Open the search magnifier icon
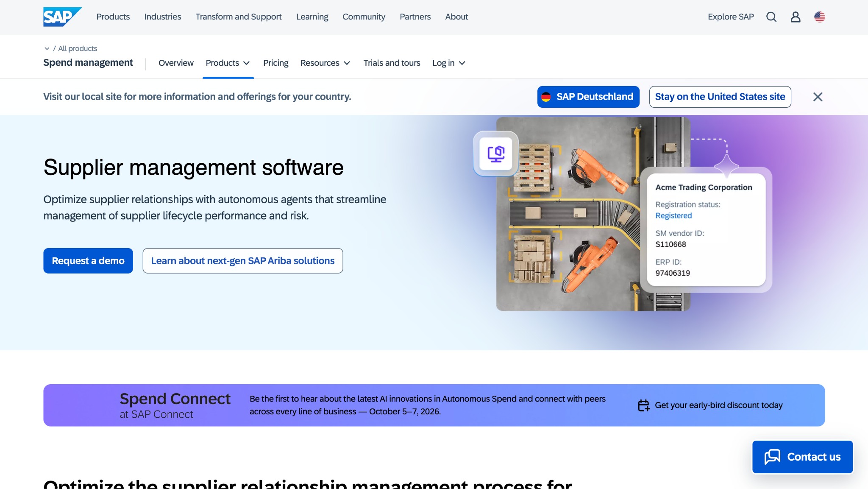This screenshot has width=868, height=489. tap(771, 17)
